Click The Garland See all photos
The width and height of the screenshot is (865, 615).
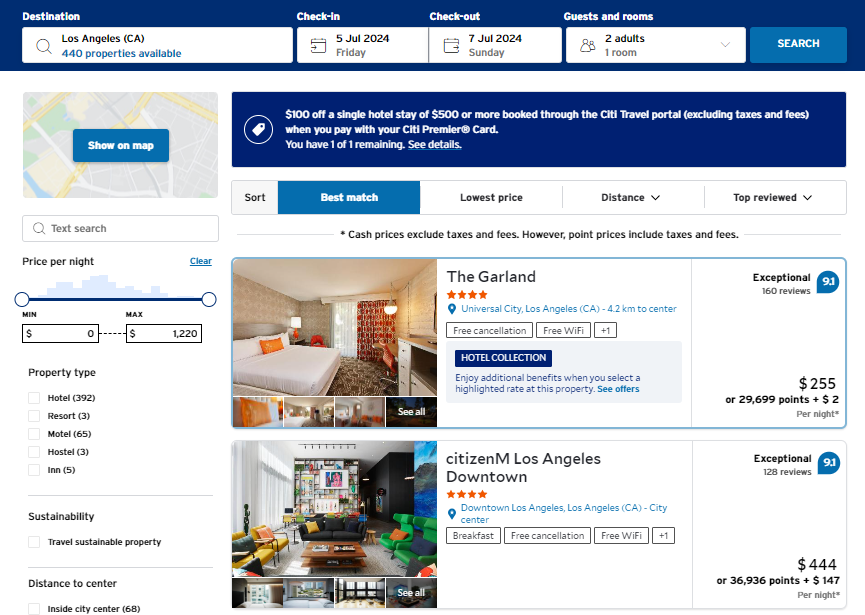tap(411, 412)
